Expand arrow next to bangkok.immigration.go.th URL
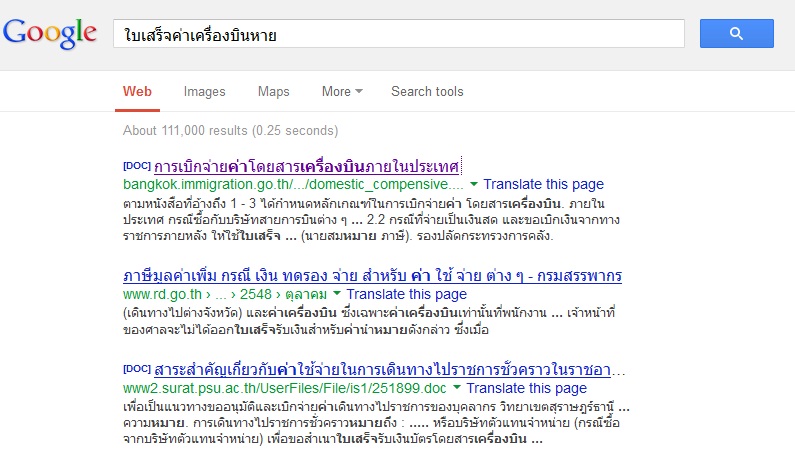The width and height of the screenshot is (795, 458). point(474,184)
